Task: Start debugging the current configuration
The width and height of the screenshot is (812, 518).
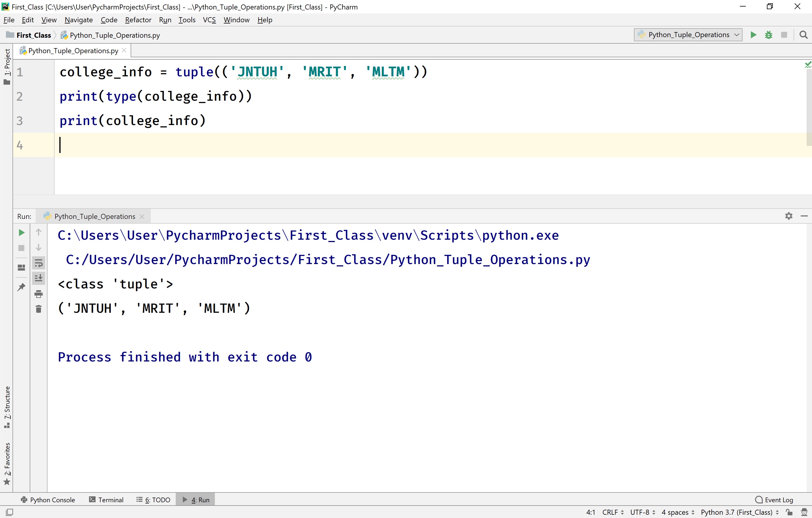Action: pyautogui.click(x=769, y=34)
